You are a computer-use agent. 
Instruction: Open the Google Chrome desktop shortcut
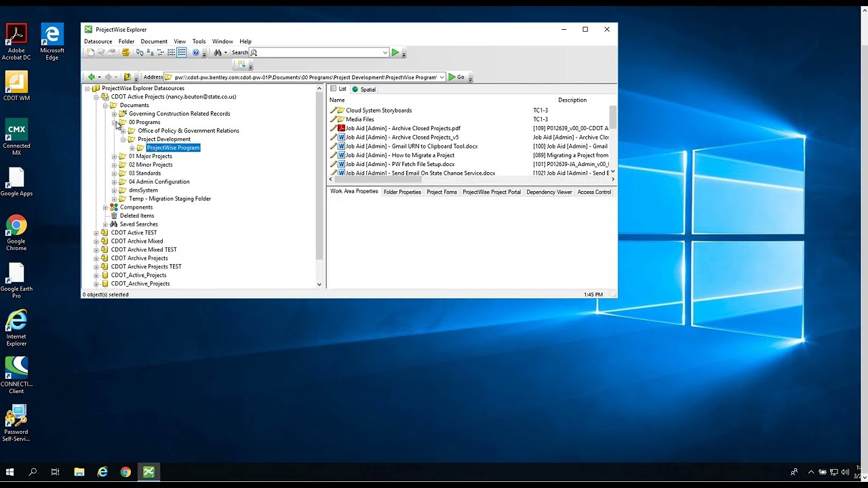click(x=16, y=233)
